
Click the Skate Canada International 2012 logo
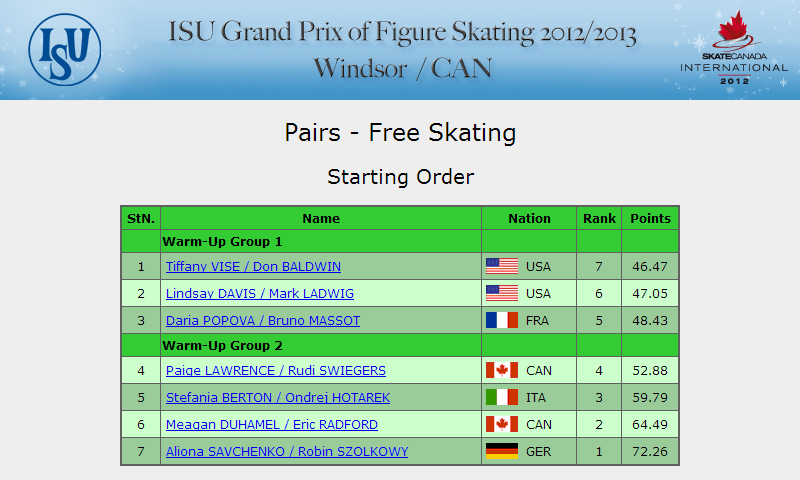coord(733,47)
